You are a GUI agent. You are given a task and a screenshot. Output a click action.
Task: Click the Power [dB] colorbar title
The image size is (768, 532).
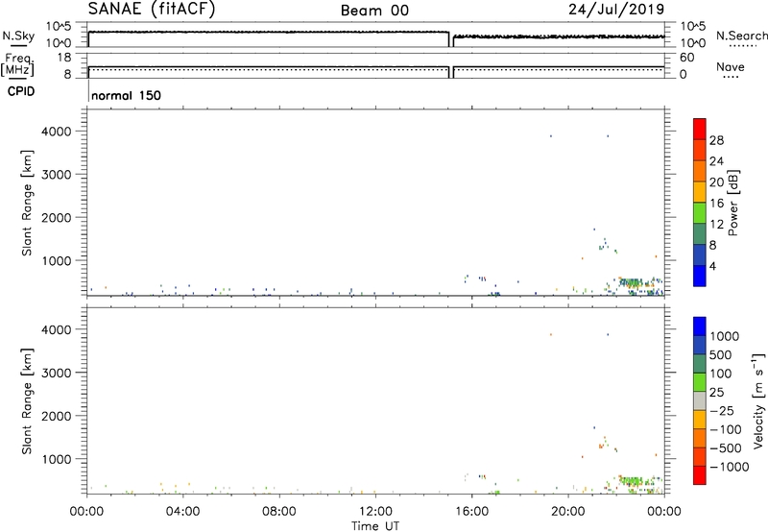coord(732,203)
